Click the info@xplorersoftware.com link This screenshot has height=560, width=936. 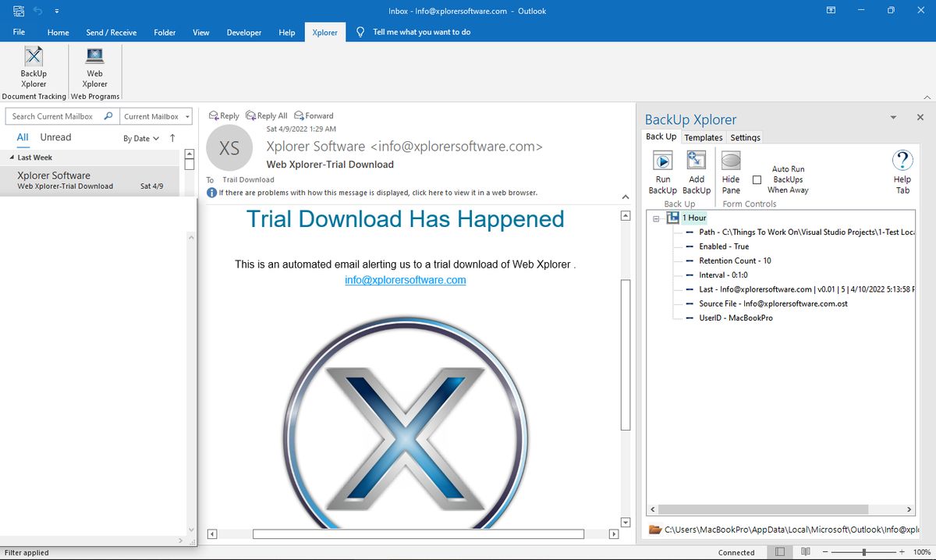click(405, 280)
